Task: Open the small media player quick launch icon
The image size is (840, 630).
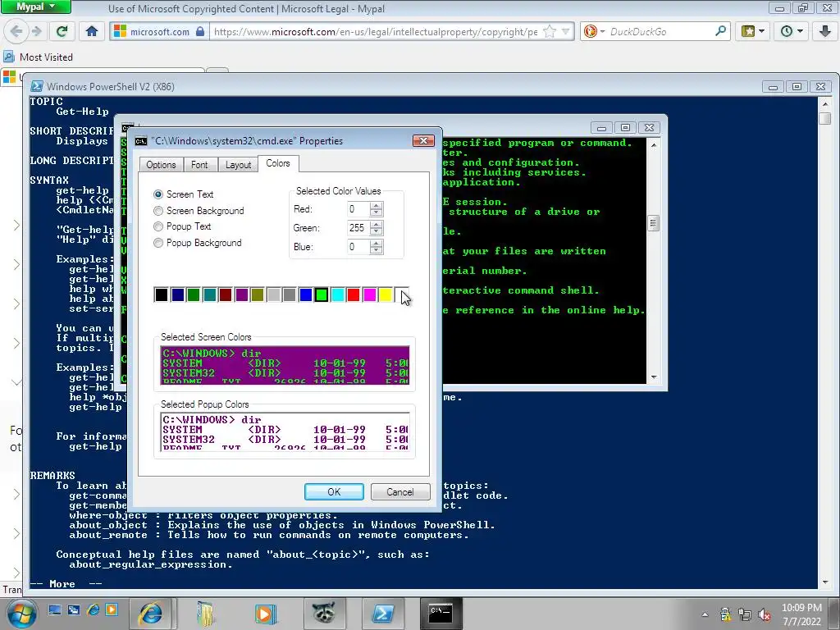Action: click(x=112, y=609)
